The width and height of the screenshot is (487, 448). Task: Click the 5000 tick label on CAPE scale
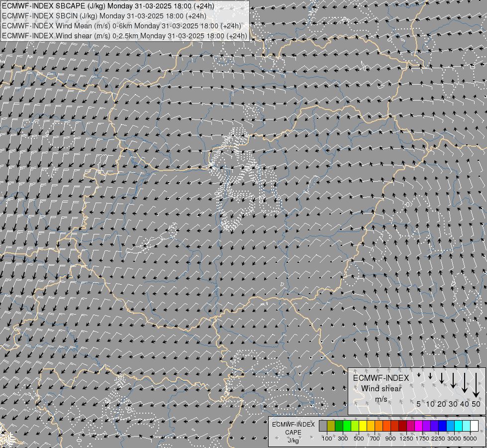coord(470,439)
